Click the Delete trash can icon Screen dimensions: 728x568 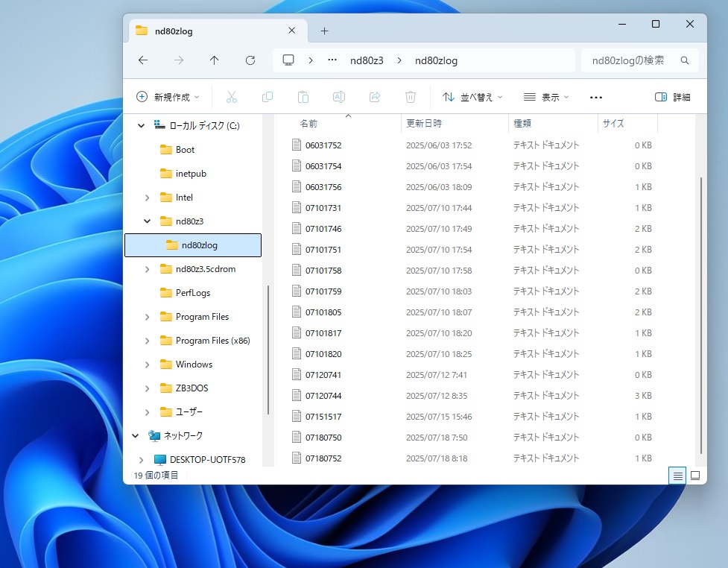pyautogui.click(x=411, y=97)
